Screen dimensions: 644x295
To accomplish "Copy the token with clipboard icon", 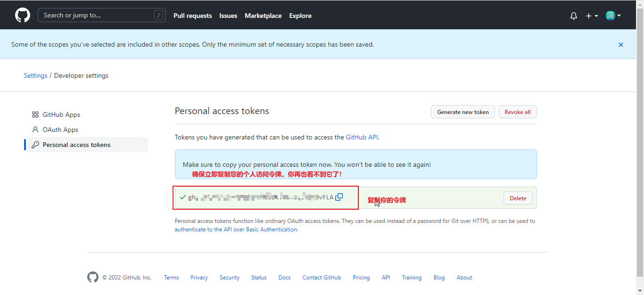I will (x=339, y=197).
